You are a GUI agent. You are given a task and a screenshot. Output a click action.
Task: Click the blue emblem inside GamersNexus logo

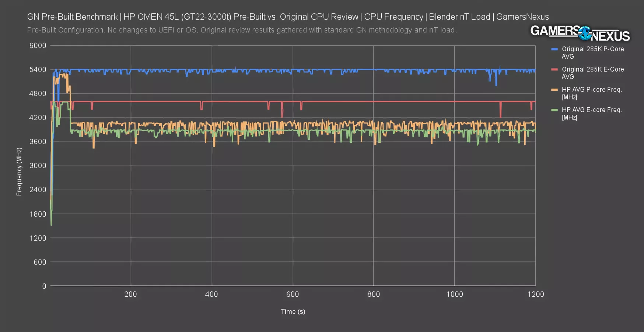tap(584, 34)
